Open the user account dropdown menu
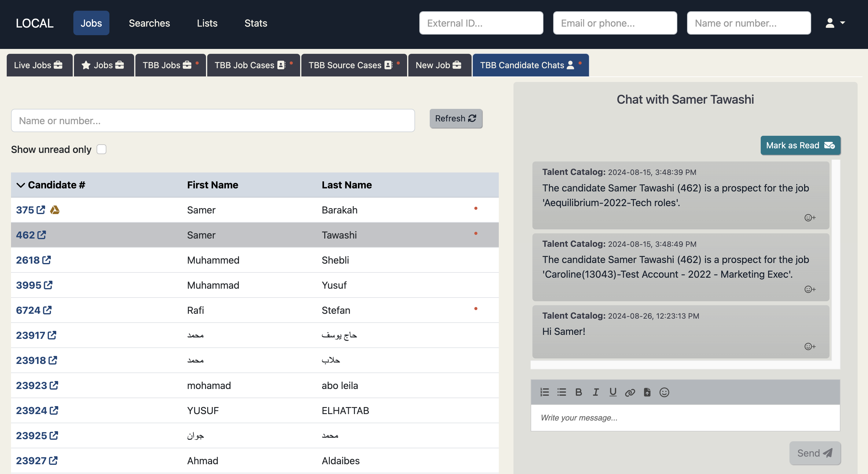This screenshot has width=868, height=474. (835, 23)
